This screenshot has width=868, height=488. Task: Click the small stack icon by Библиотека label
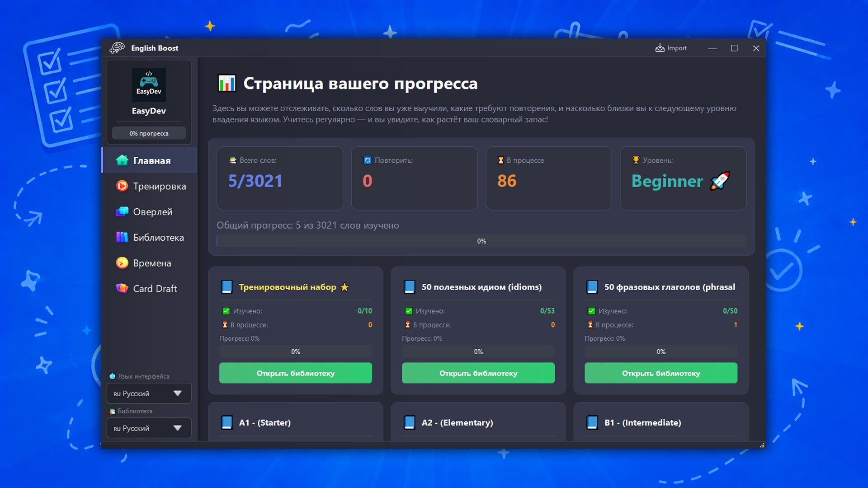point(112,411)
